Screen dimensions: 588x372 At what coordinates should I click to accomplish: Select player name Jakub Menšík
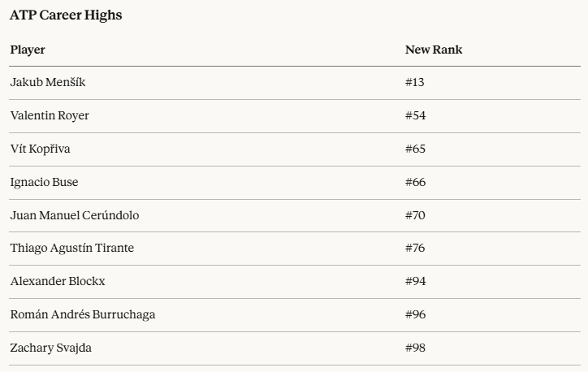pyautogui.click(x=48, y=82)
